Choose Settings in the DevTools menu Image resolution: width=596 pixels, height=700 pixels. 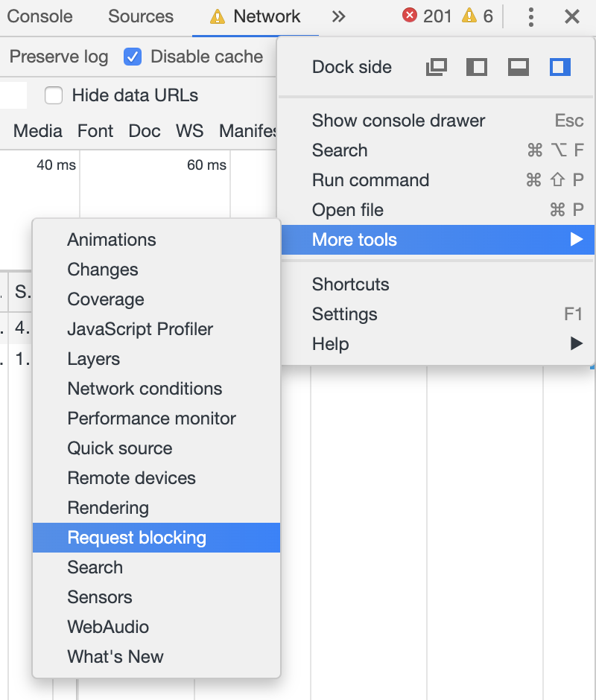point(345,314)
